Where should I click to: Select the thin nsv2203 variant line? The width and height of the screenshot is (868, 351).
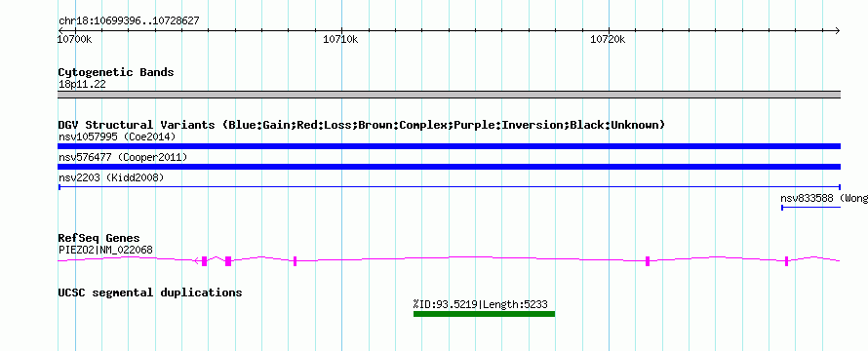[x=449, y=187]
